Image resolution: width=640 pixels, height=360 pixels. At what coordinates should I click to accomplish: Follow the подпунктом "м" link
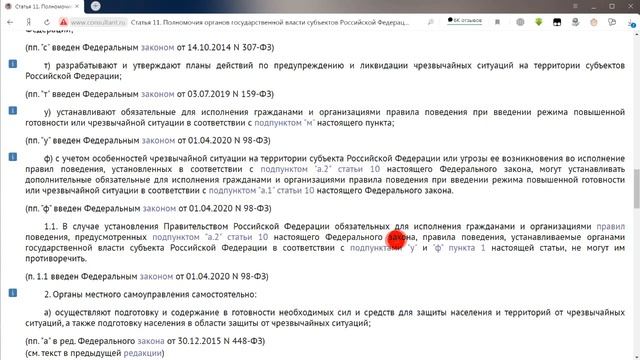[x=284, y=123]
